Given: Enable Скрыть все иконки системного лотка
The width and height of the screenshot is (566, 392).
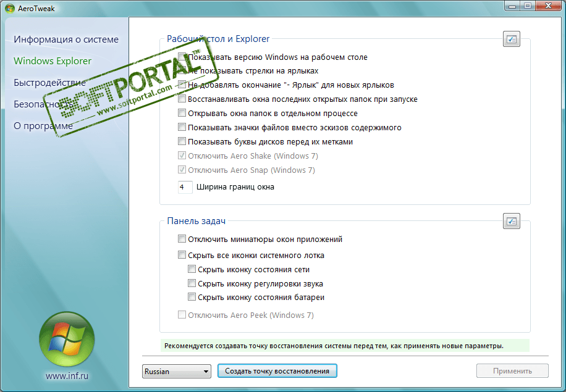Looking at the screenshot, I should (182, 255).
